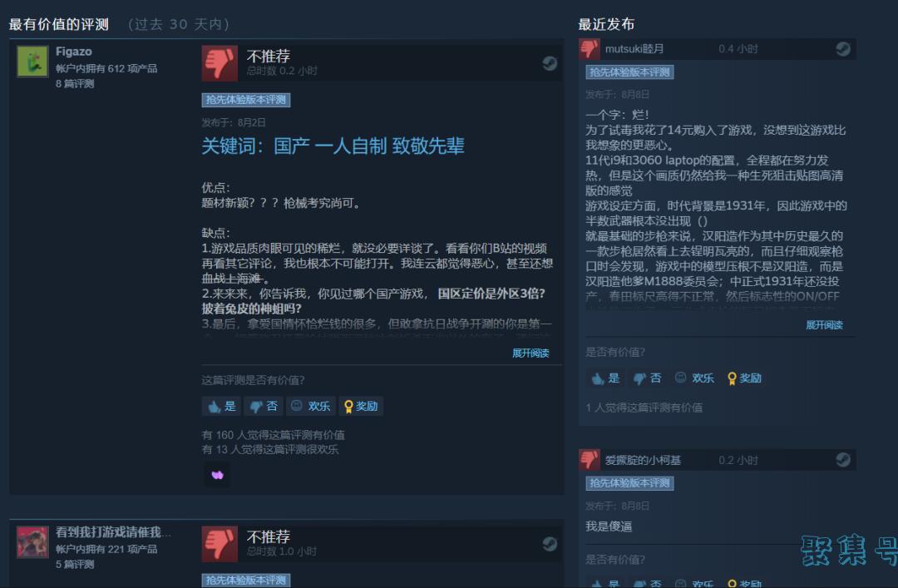
Task: Click the avatar of user 看到我打游戏请催我
Action: [32, 541]
